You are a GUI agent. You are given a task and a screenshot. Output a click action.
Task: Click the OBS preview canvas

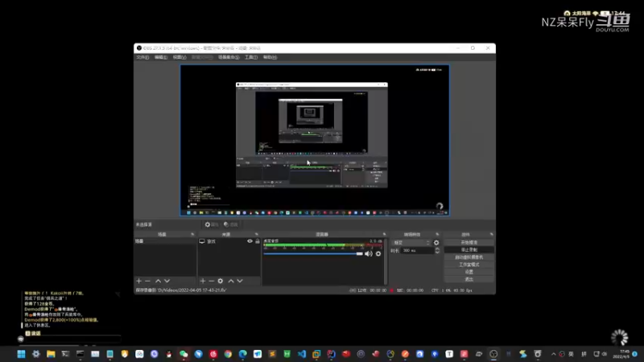point(315,140)
